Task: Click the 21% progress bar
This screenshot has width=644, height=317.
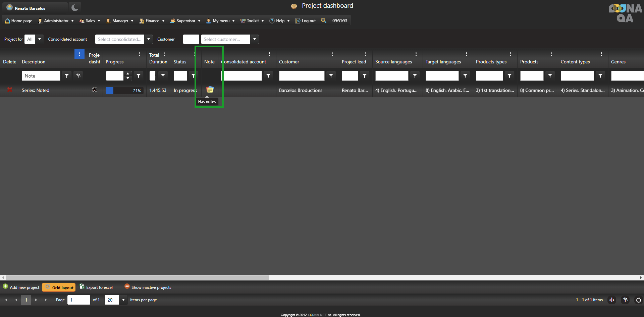Action: coord(124,91)
